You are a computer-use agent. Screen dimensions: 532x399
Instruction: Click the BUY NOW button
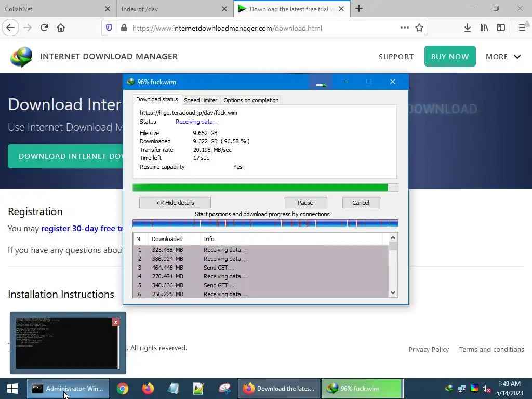point(450,56)
